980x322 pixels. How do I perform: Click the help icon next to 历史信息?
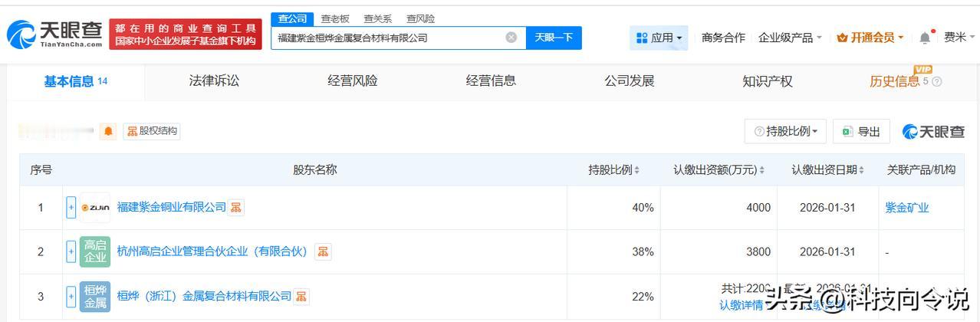tap(937, 81)
